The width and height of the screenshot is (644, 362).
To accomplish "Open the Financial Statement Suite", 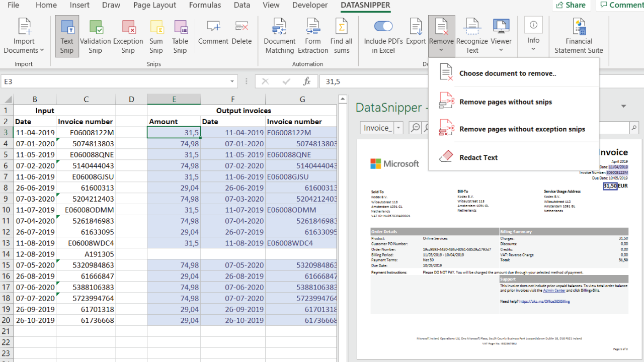I will click(578, 35).
